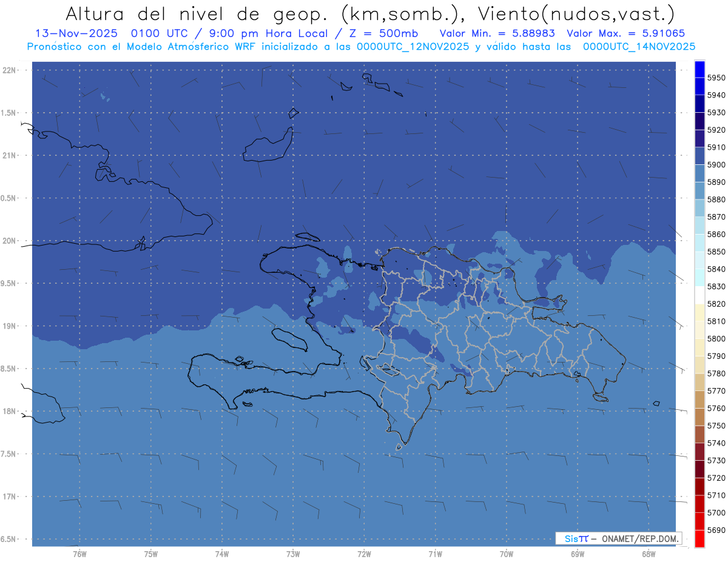
Task: Click the '5690' color bar value
Action: [716, 530]
